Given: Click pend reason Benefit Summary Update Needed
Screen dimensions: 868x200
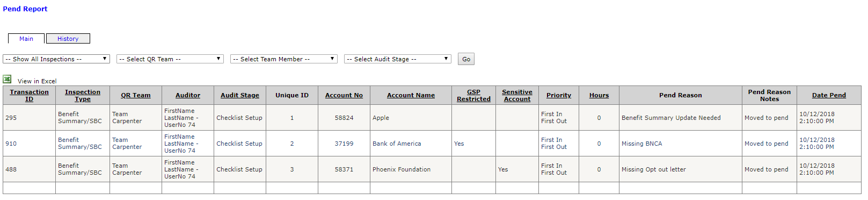Looking at the screenshot, I should tap(671, 118).
